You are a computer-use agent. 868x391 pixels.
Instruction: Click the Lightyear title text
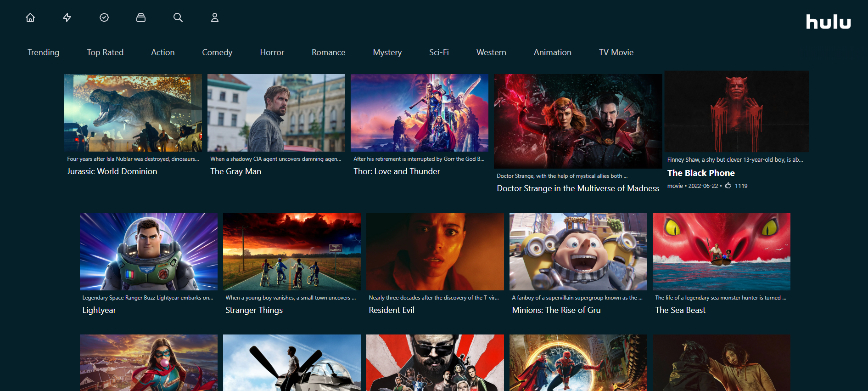coord(99,310)
